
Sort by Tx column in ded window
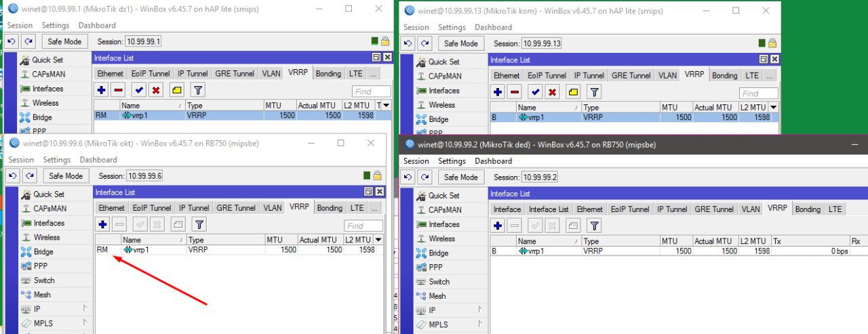pyautogui.click(x=810, y=241)
